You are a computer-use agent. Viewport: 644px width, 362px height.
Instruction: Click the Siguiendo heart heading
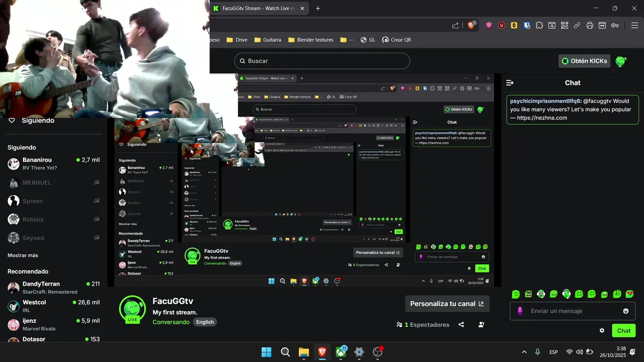(31, 121)
